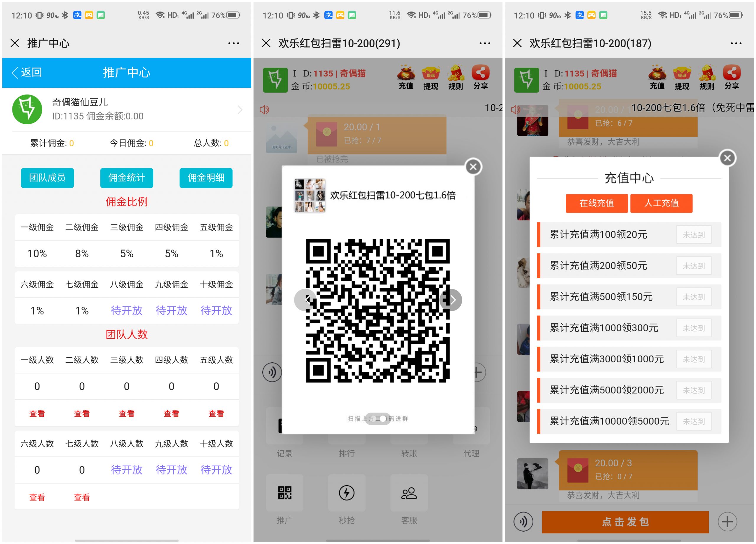Click 查看 under 七级人数

point(82,497)
